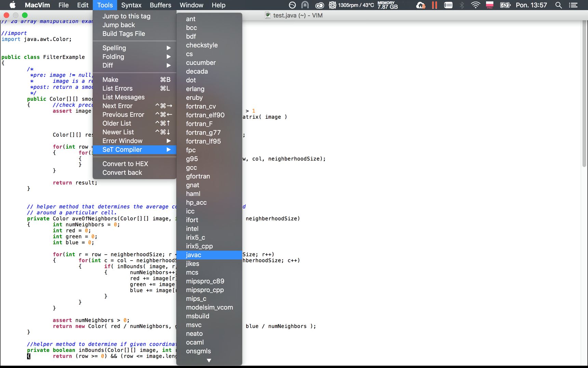Click the arch-shaped menu bar icon
This screenshot has height=368, width=588.
coord(305,5)
